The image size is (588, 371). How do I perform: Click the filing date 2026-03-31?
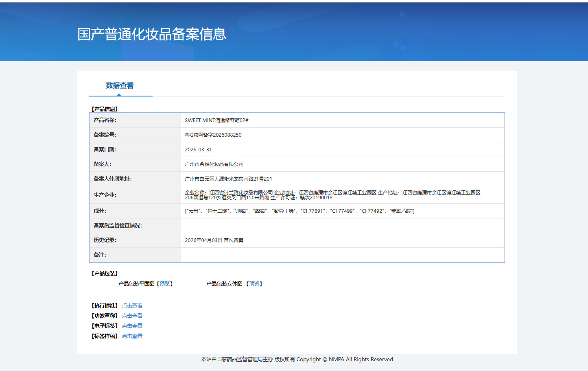[198, 150]
